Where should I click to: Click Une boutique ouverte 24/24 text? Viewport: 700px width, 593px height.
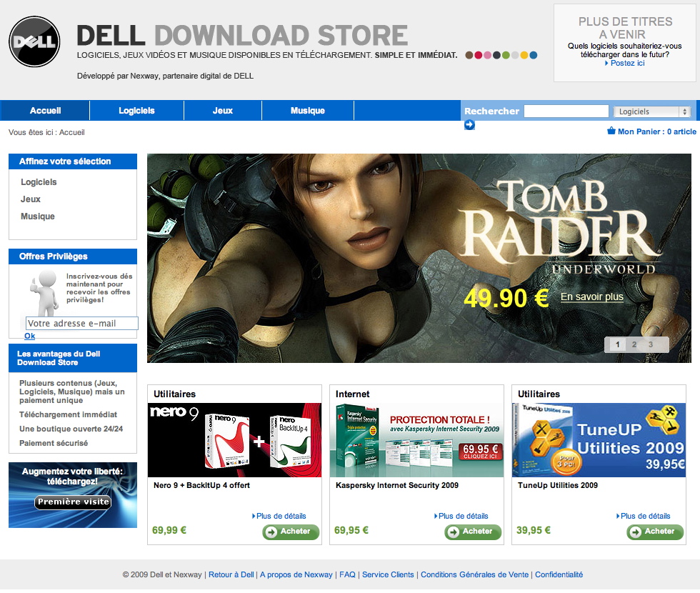coord(71,429)
